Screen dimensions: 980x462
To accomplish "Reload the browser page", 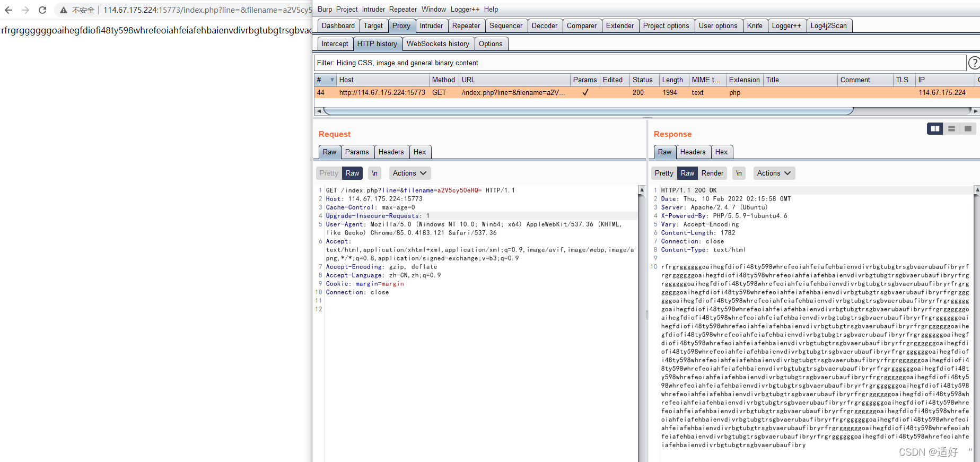I will [x=42, y=10].
